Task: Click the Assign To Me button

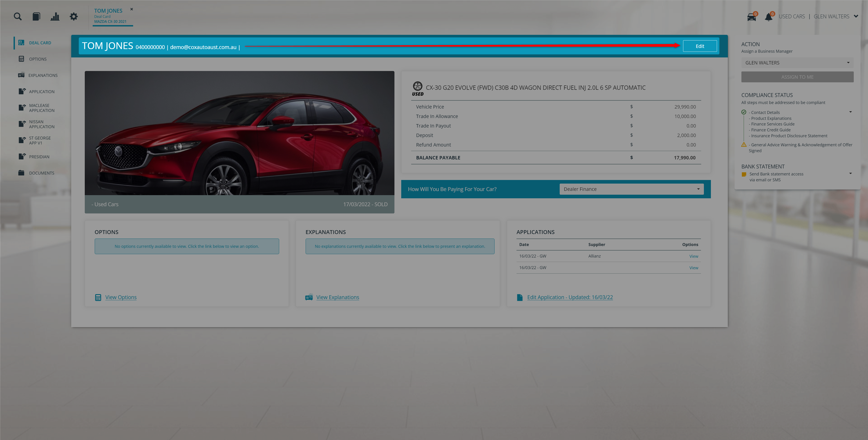Action: coord(797,77)
